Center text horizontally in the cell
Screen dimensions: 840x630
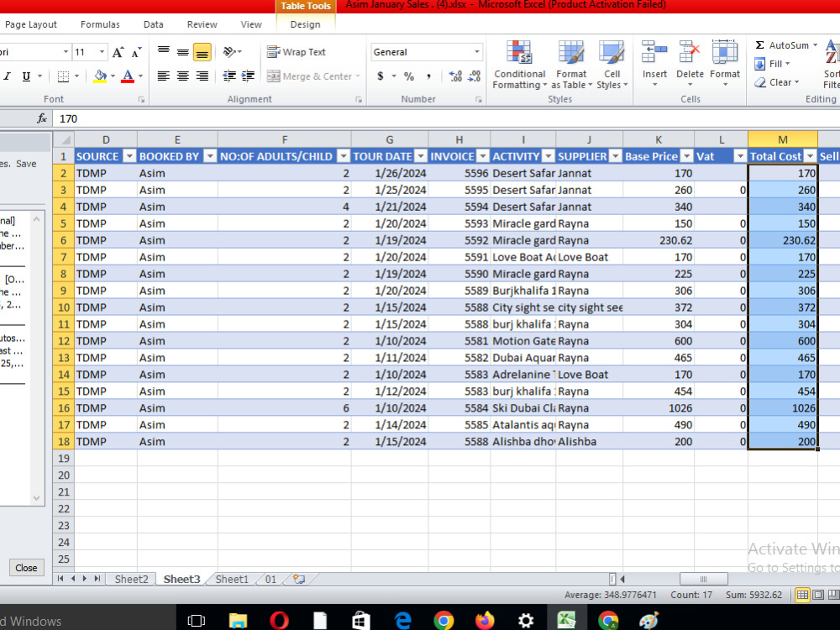[x=182, y=76]
